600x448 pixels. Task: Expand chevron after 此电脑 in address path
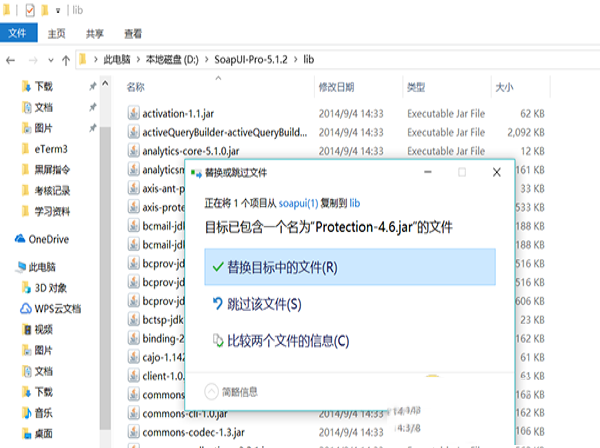[138, 60]
